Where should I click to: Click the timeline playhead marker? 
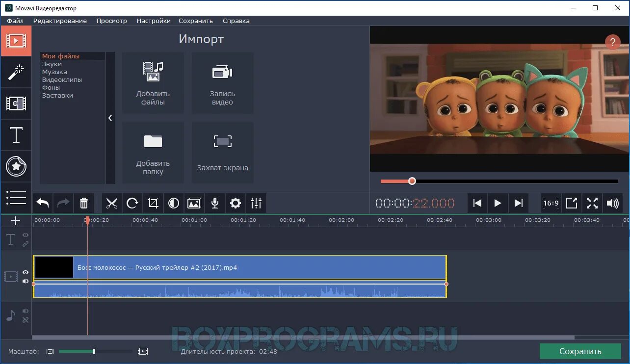point(87,221)
